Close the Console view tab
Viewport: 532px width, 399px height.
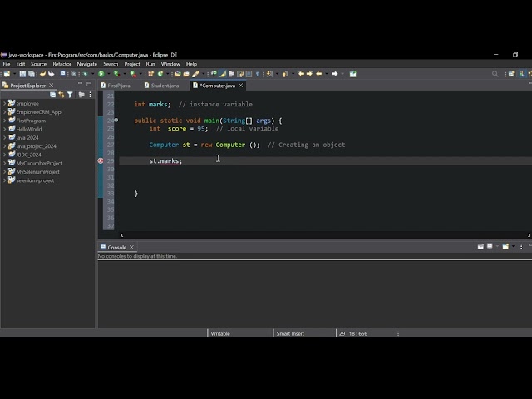tap(131, 248)
